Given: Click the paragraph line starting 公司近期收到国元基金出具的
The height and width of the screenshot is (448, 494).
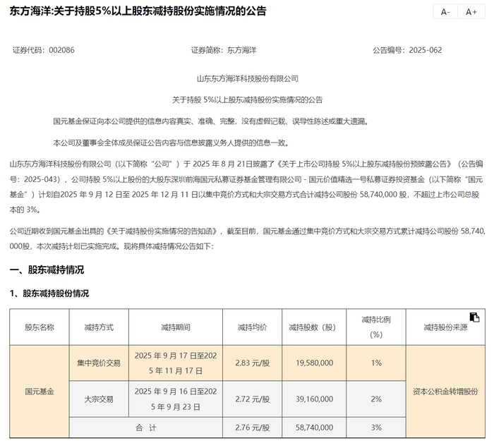Looking at the screenshot, I should pos(247,231).
